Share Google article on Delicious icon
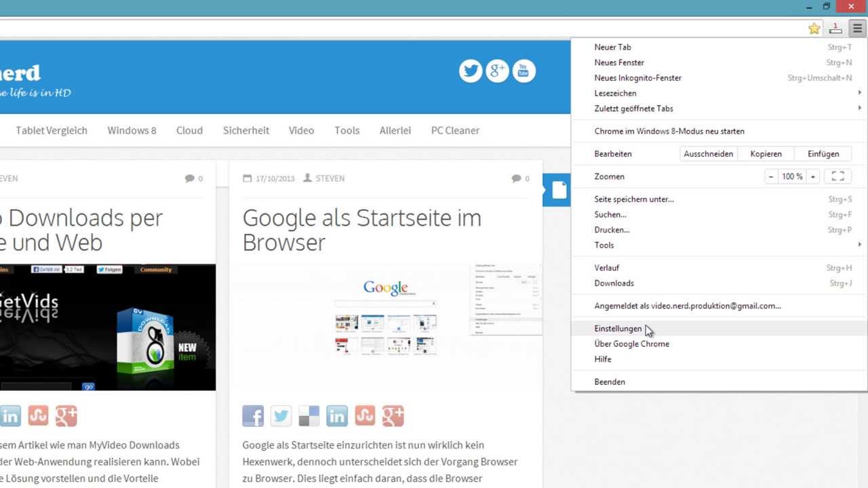This screenshot has width=868, height=488. [x=309, y=415]
